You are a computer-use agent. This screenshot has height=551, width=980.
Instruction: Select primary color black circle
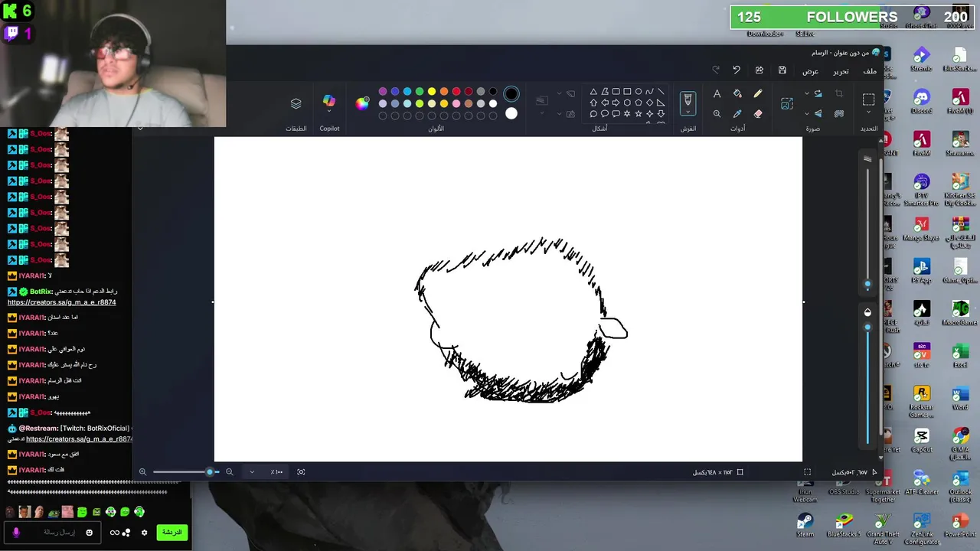point(511,94)
